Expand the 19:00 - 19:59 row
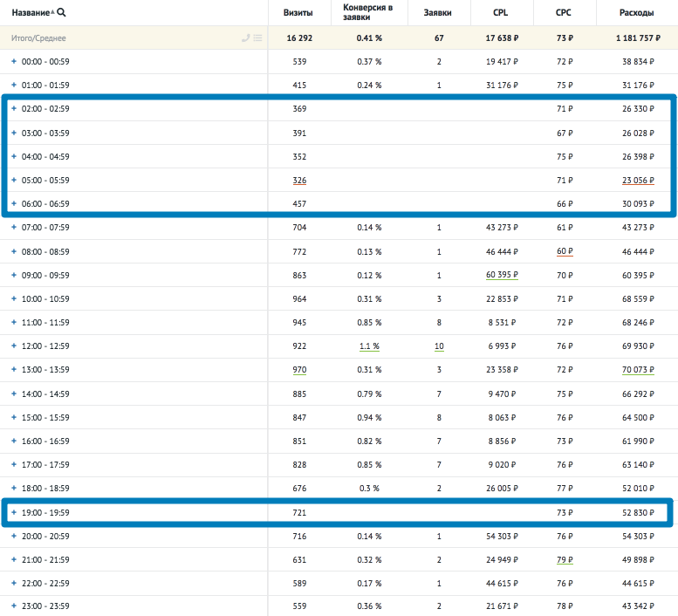 (x=13, y=512)
